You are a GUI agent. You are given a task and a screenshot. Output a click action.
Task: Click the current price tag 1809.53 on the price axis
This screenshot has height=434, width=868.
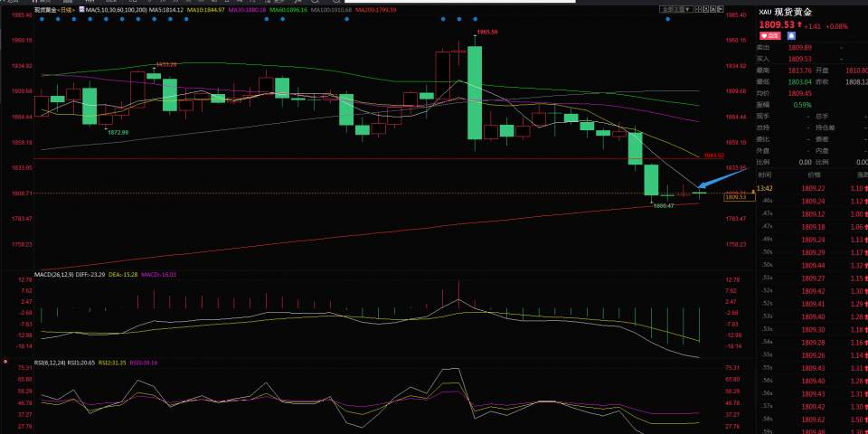pos(739,197)
